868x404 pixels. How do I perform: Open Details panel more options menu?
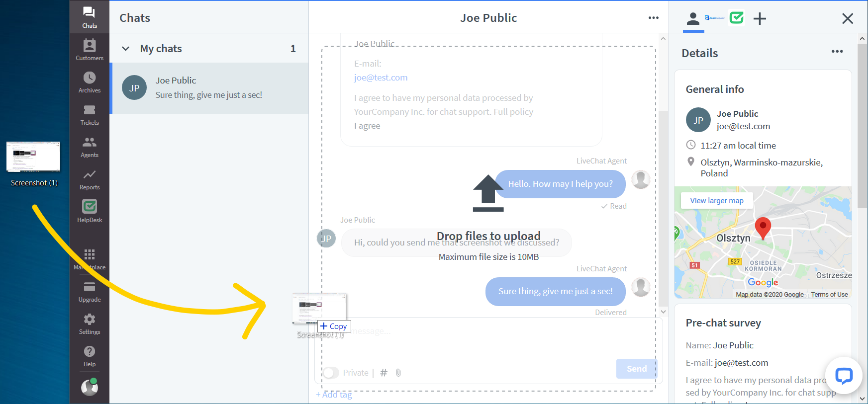[837, 52]
